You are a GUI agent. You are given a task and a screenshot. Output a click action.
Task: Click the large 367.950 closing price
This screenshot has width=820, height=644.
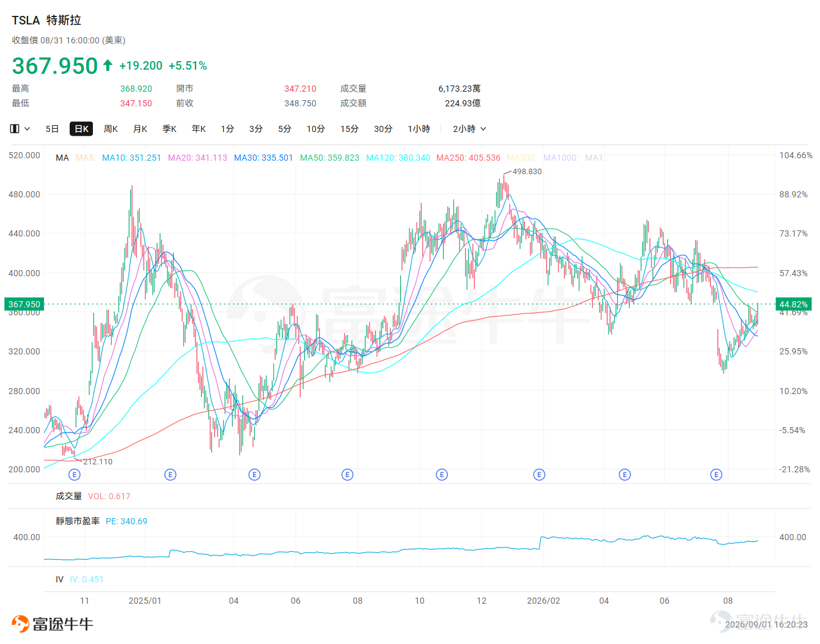tap(55, 65)
